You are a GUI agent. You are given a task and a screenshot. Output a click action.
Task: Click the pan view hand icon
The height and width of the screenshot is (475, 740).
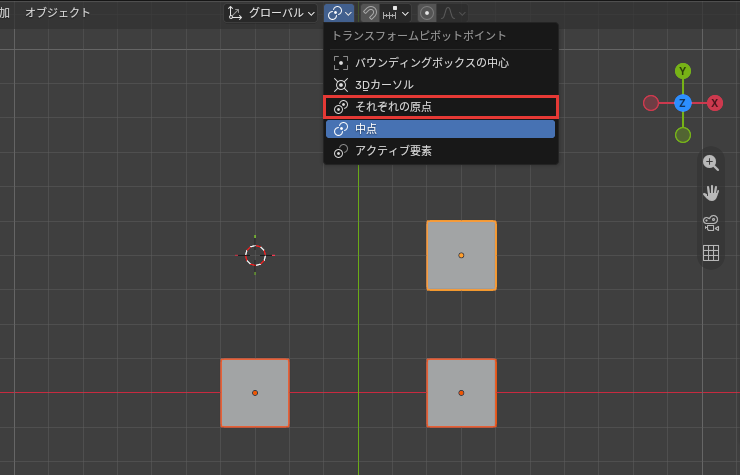(x=711, y=193)
